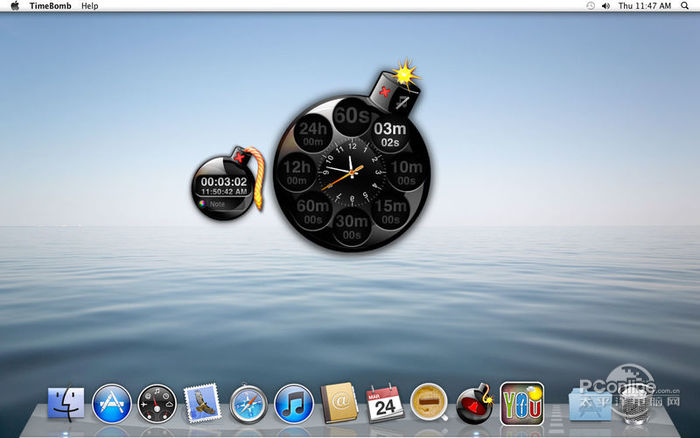
Task: Open Address Book from the Dock
Action: click(x=339, y=403)
